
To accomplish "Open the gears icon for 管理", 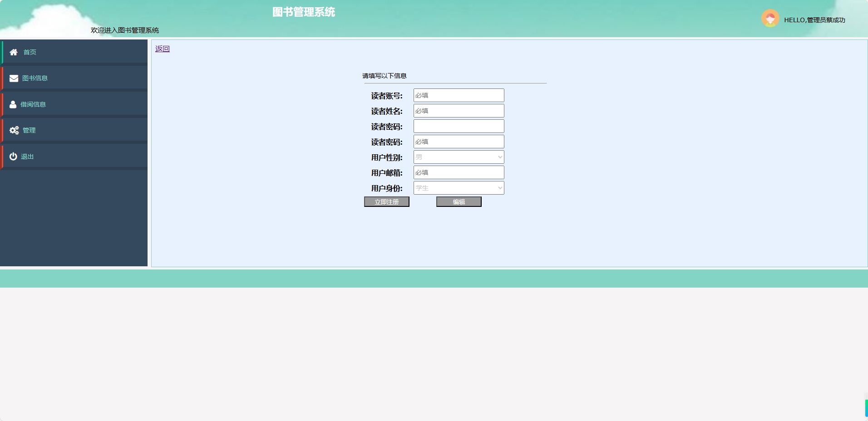I will tap(13, 130).
